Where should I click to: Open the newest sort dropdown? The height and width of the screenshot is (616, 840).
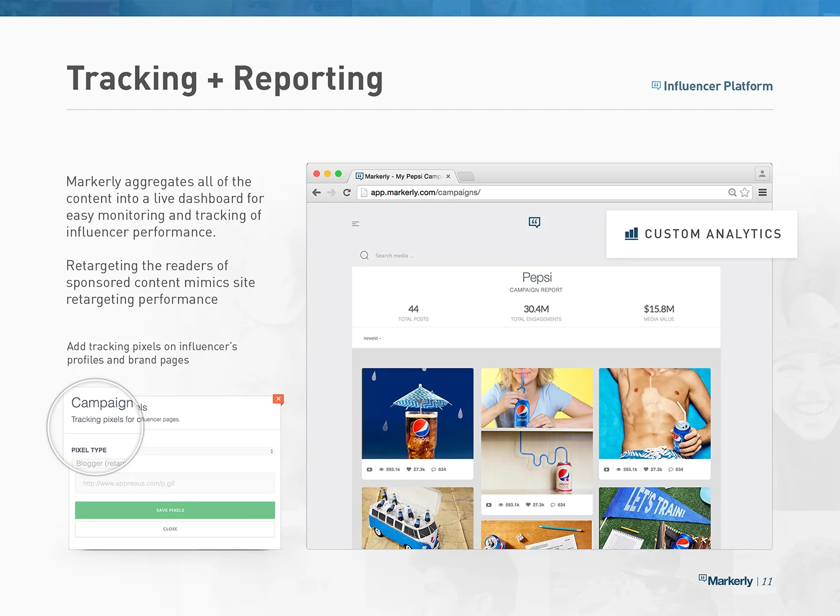[x=372, y=338]
